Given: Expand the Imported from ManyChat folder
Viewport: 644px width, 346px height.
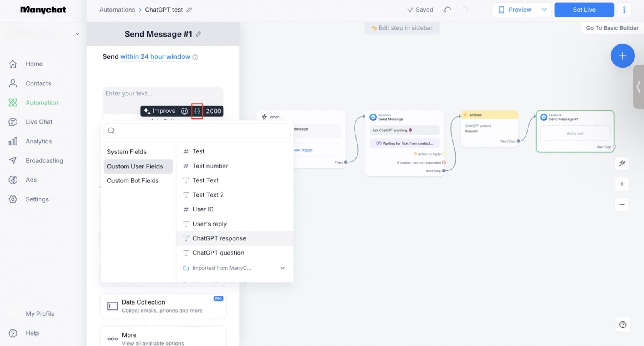Looking at the screenshot, I should pos(282,268).
